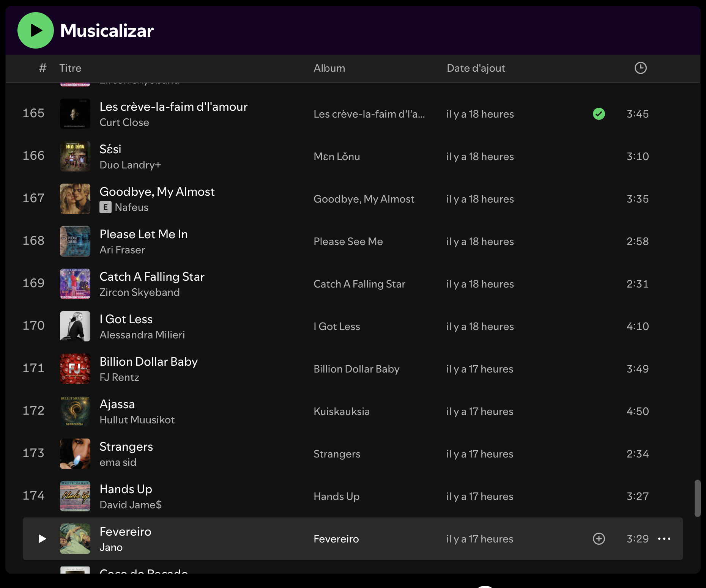
Task: Open album link Mɛn Lǒnu
Action: point(337,157)
